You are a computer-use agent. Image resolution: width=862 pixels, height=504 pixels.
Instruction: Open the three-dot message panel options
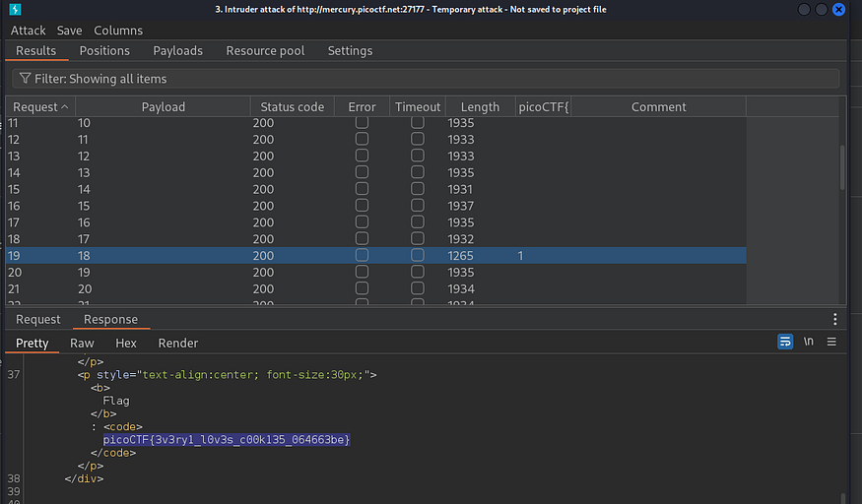[x=835, y=319]
